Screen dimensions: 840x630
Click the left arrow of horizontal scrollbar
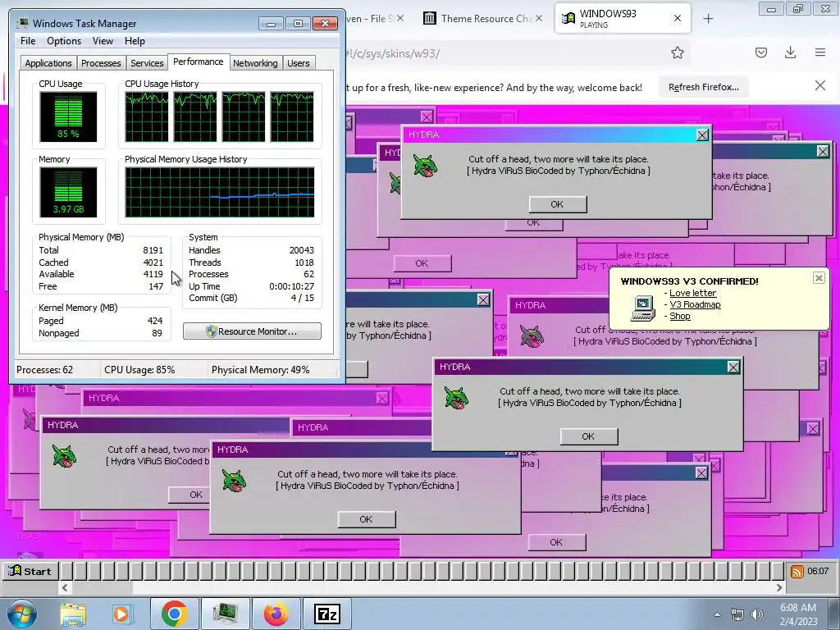(64, 587)
